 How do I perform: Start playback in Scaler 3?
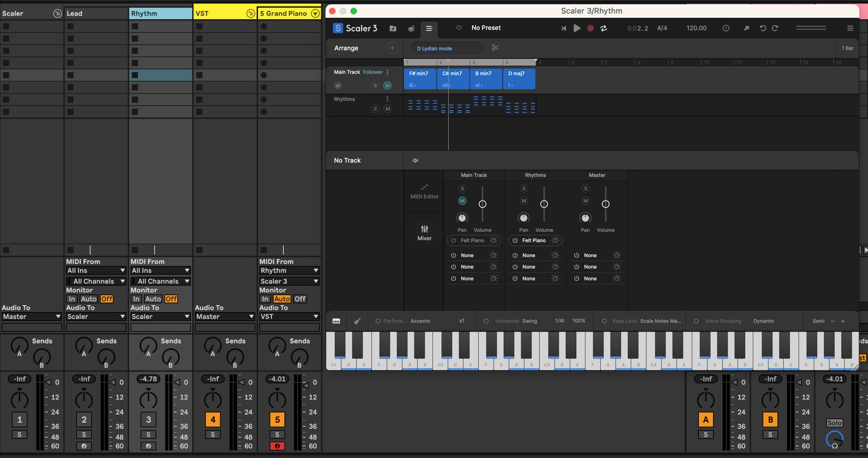577,28
